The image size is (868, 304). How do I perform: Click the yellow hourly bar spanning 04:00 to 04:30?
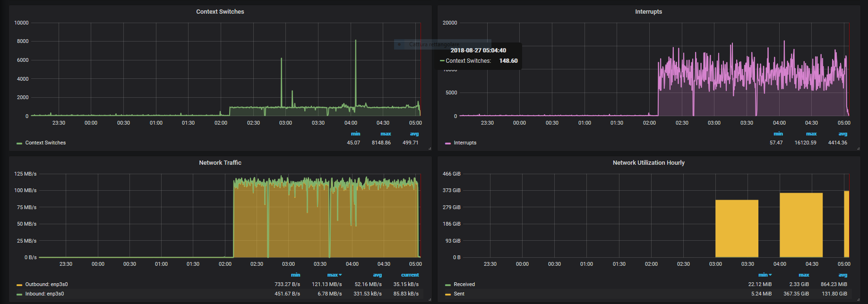[801, 225]
